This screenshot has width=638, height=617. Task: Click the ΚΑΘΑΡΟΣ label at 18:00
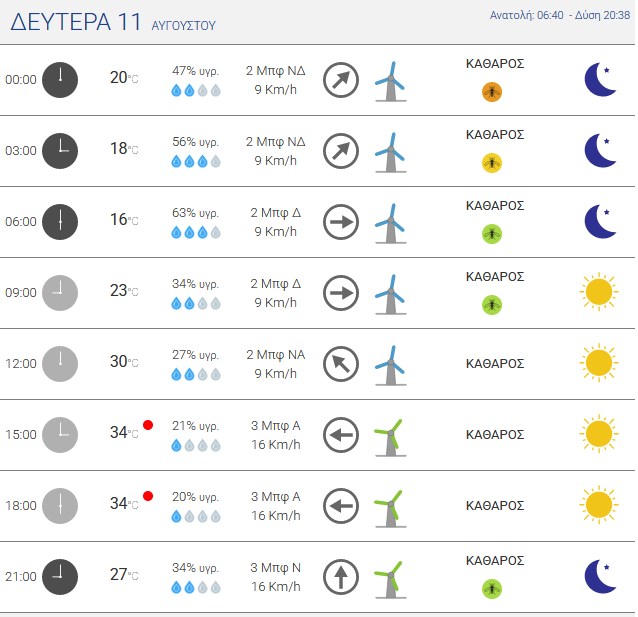495,505
